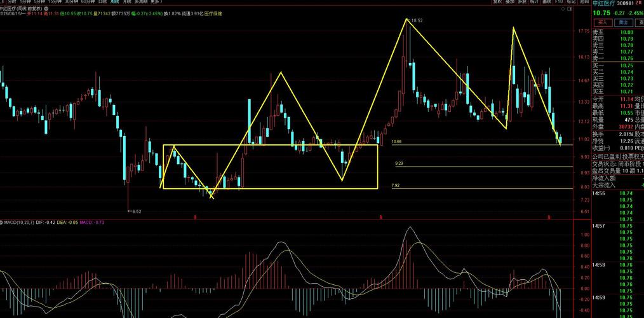Select the 卖三 ask price 10.78
644x318 pixels.
[x=627, y=45]
